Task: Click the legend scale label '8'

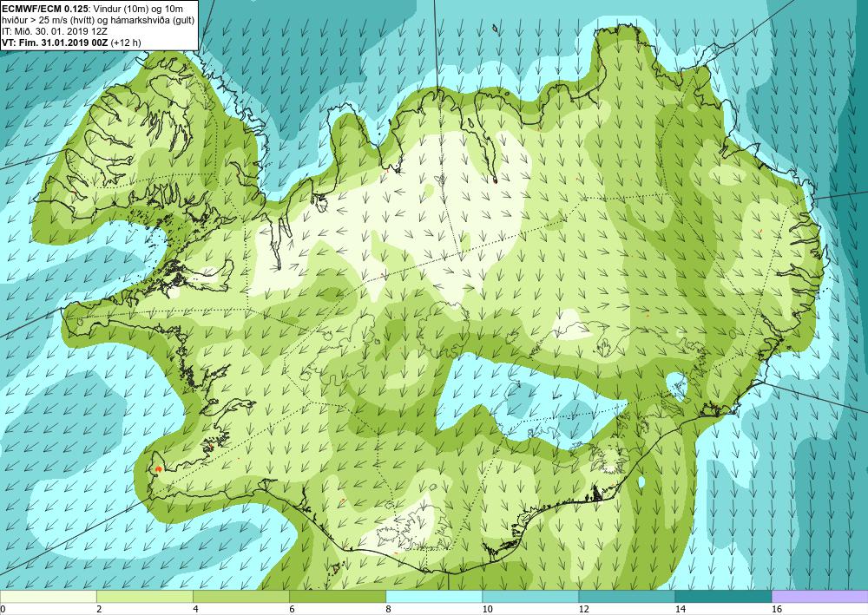Action: [x=388, y=609]
